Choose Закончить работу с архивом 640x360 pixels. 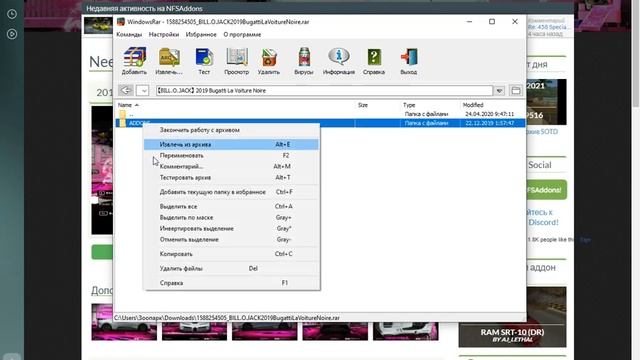[231, 130]
